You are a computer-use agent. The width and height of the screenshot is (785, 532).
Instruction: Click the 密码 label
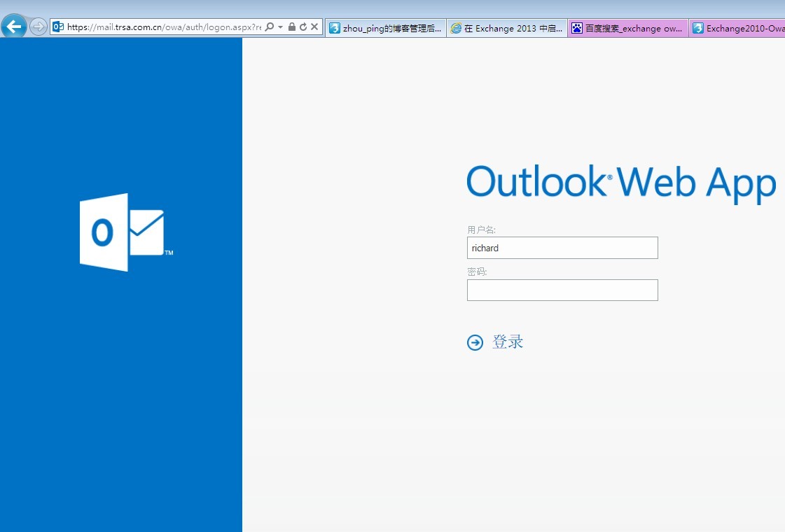(477, 272)
